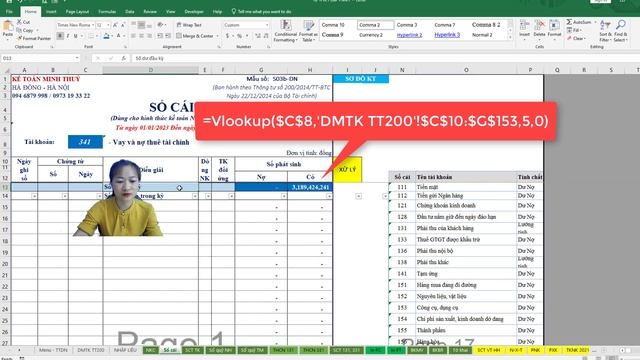Viewport: 640px width, 360px height.
Task: Click the Decrease Decimal icon
Action: 266,36
